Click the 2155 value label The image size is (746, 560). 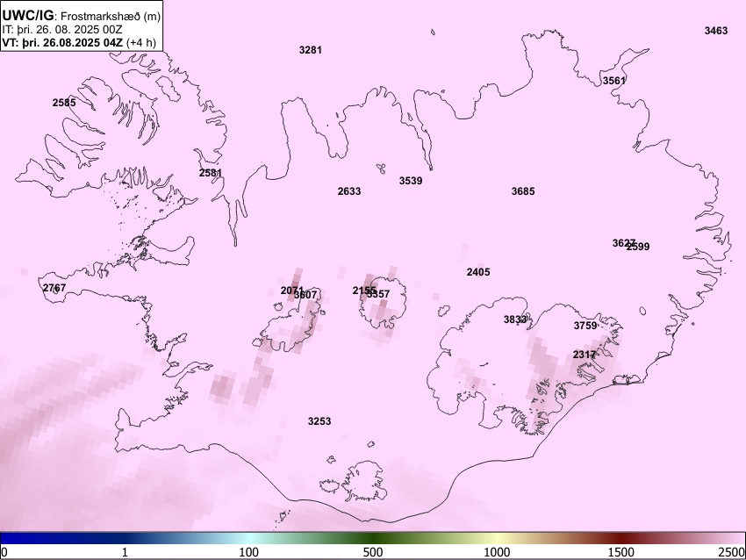click(x=362, y=291)
